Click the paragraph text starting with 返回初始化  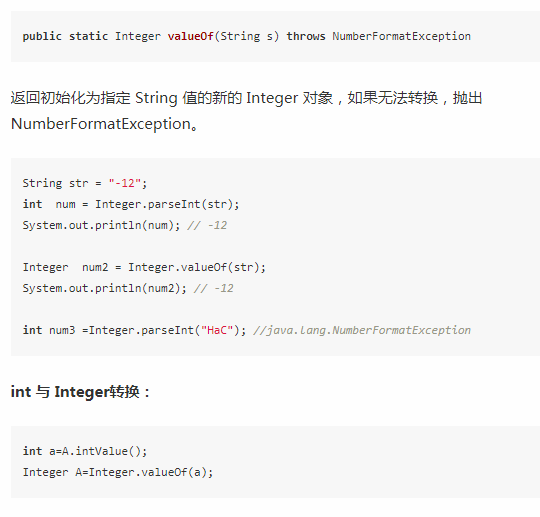point(246,111)
